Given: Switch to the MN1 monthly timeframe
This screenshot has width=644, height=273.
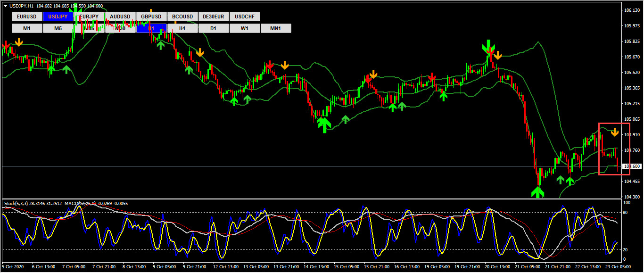Looking at the screenshot, I should tap(275, 28).
